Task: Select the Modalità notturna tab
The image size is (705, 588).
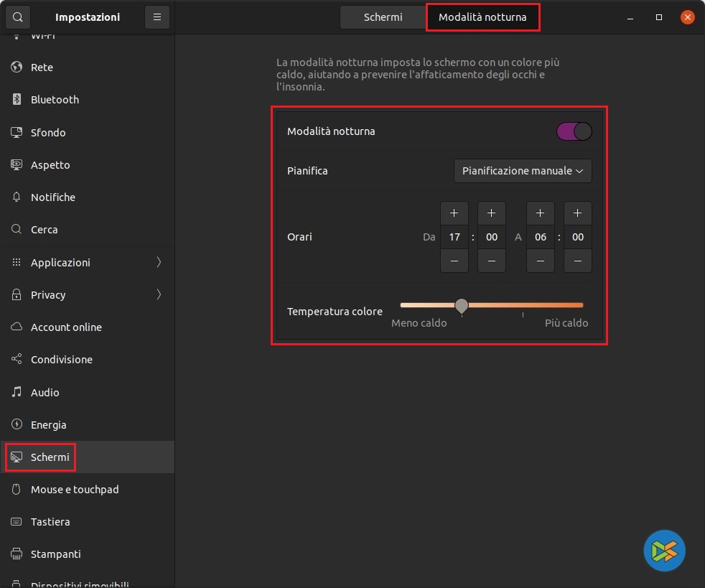Action: 482,17
